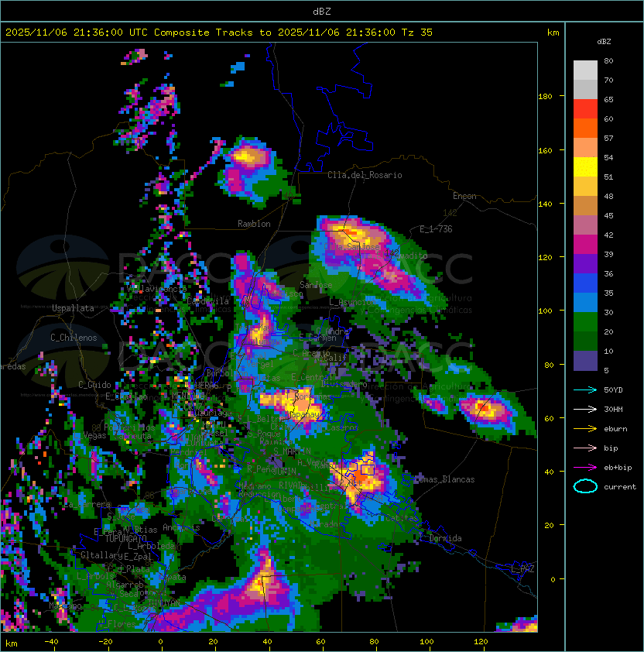Click the 120 tick on the horizontal axis
The height and width of the screenshot is (652, 644).
click(481, 642)
